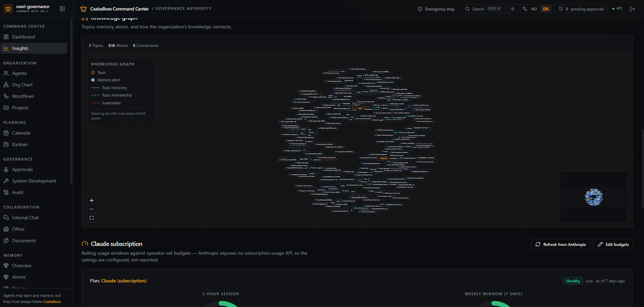
Task: Zoom out on knowledge graph
Action: [x=92, y=209]
